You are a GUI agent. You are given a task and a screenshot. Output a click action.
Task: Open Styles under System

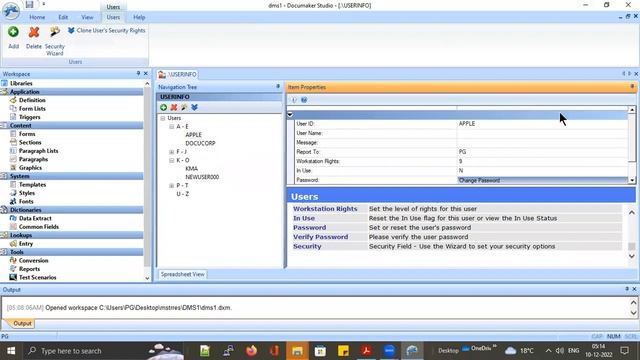click(27, 193)
